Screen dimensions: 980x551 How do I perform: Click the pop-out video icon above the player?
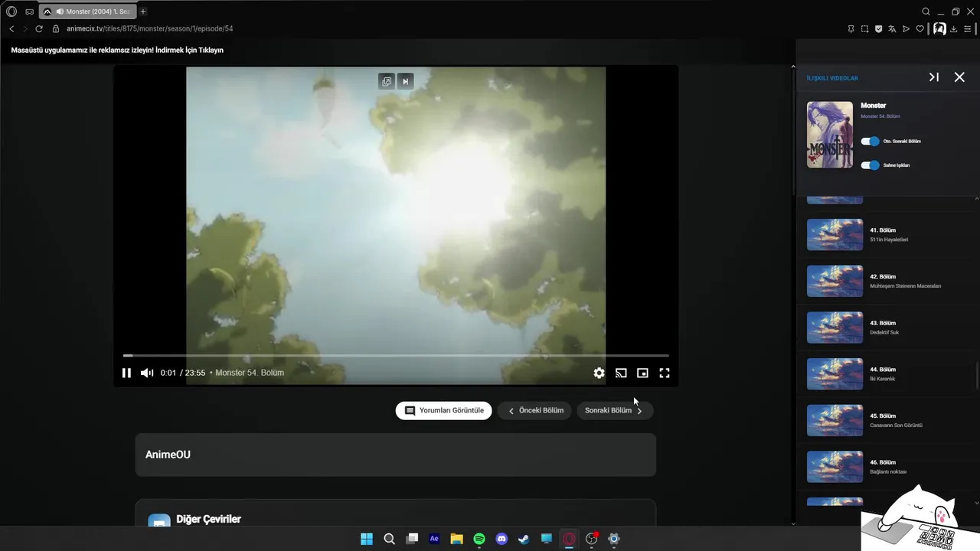click(387, 81)
